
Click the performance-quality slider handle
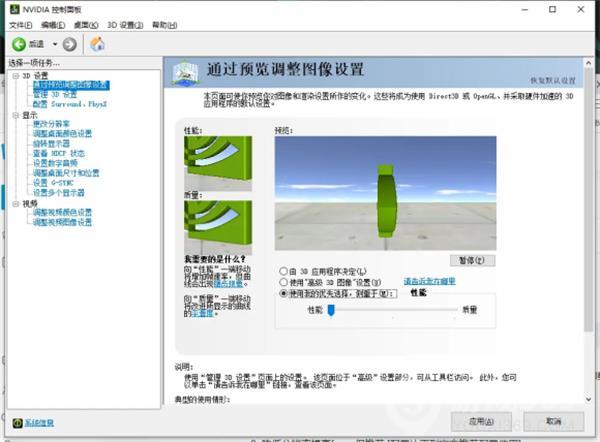point(331,310)
